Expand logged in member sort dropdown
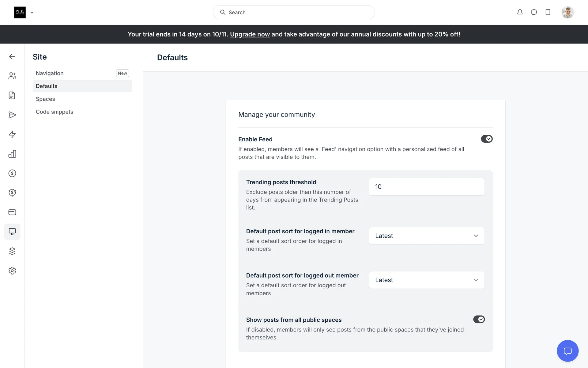Viewport: 588px width, 368px height. coord(426,236)
